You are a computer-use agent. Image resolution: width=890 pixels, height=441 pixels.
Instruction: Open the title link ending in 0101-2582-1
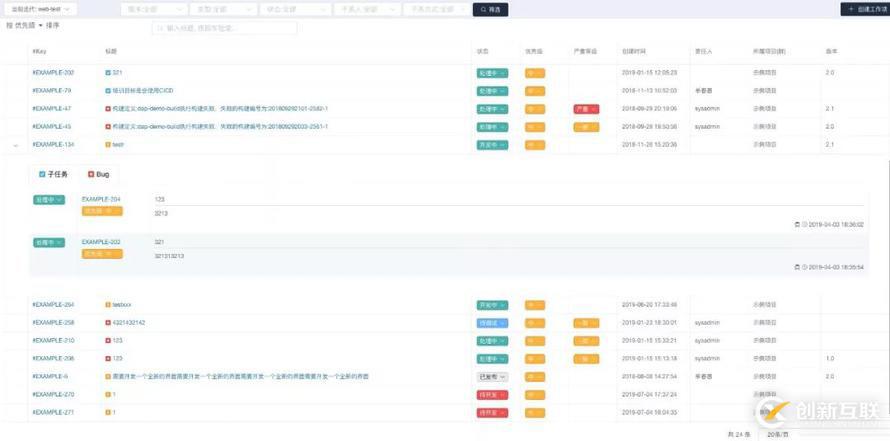(x=220, y=108)
